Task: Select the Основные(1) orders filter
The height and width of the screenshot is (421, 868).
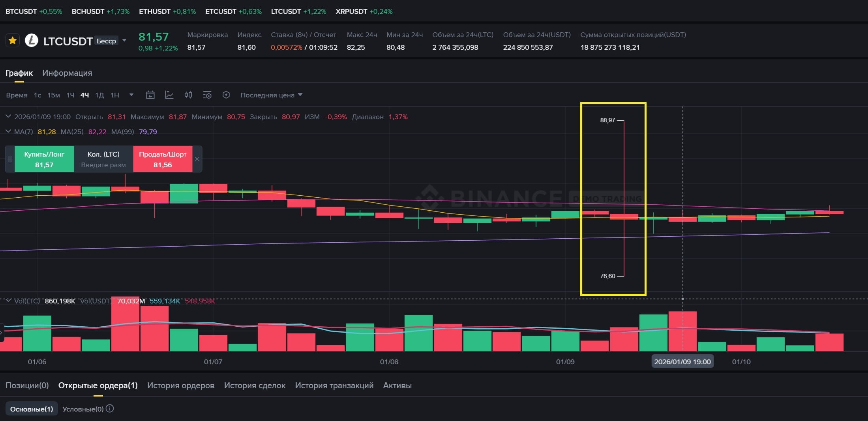Action: (x=32, y=409)
